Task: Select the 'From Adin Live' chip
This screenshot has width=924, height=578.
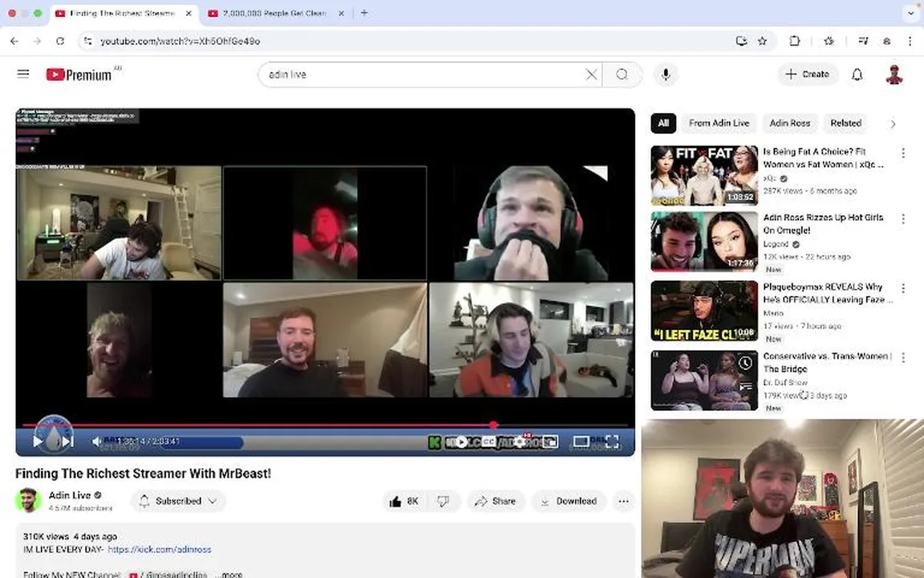Action: click(x=719, y=123)
